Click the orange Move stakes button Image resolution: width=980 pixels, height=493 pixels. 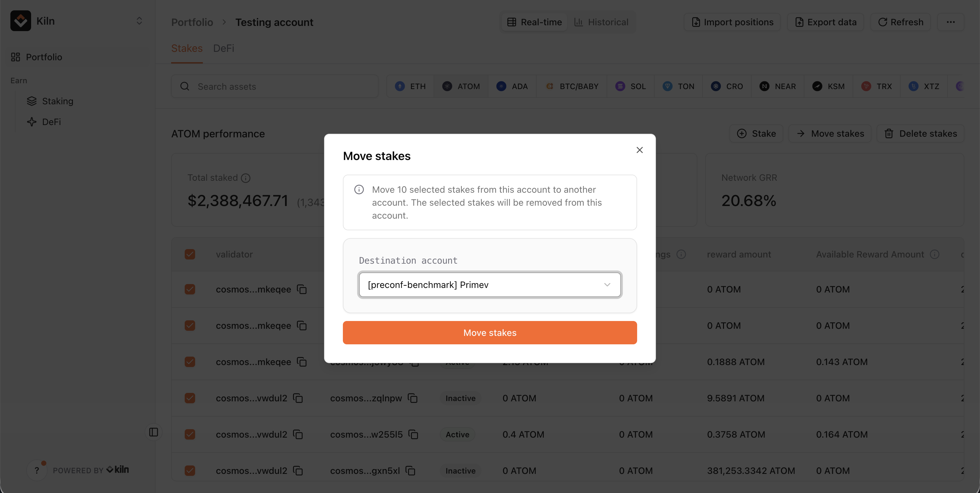point(490,333)
